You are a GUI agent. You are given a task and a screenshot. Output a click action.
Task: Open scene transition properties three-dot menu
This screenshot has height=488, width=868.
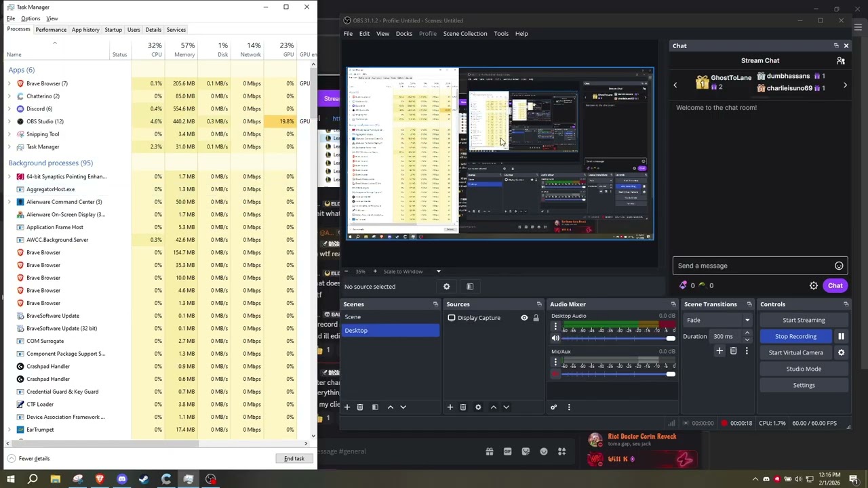[x=747, y=351]
